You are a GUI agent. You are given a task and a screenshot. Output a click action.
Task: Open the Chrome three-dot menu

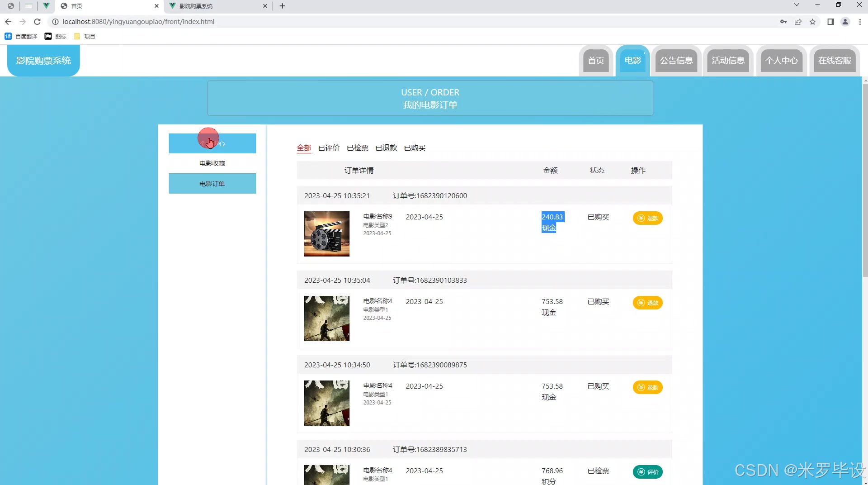click(x=860, y=22)
